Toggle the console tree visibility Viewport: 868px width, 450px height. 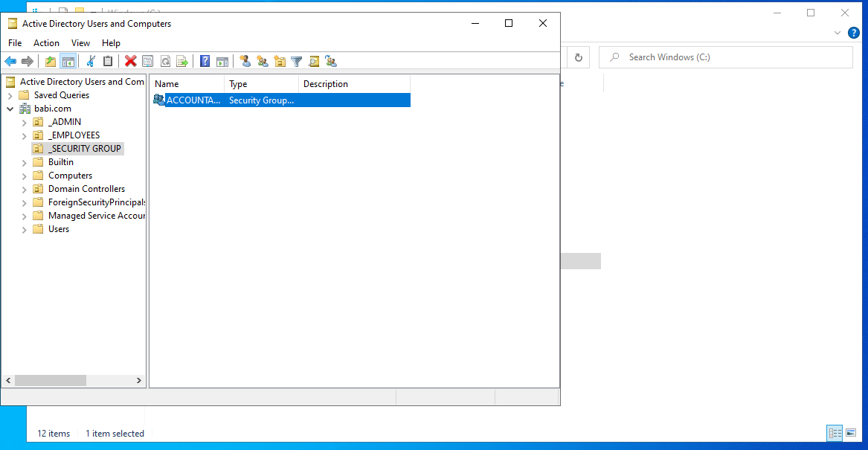click(69, 61)
